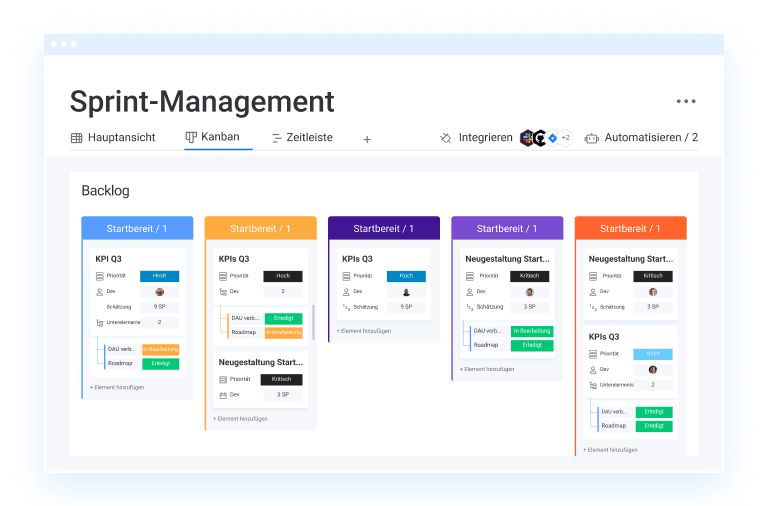The height and width of the screenshot is (506, 766).
Task: Change Kritisch priority in violet column
Action: [530, 276]
